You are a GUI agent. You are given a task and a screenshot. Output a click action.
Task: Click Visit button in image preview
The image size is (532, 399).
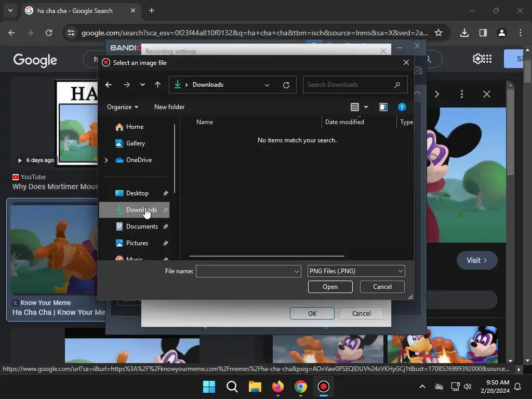(x=477, y=261)
